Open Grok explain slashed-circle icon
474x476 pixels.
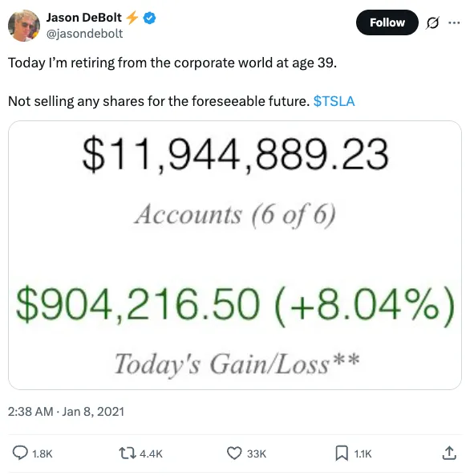point(432,22)
